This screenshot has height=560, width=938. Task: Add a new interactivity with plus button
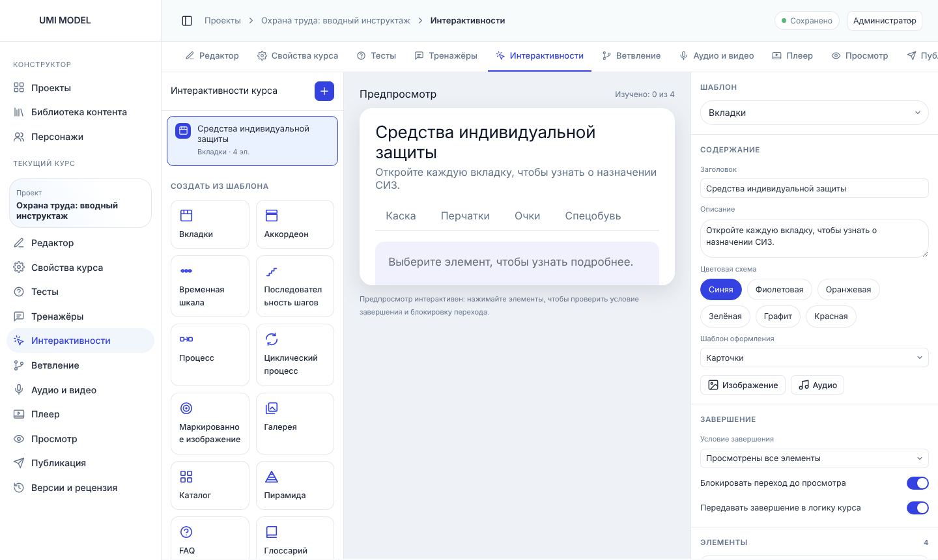[x=324, y=91]
